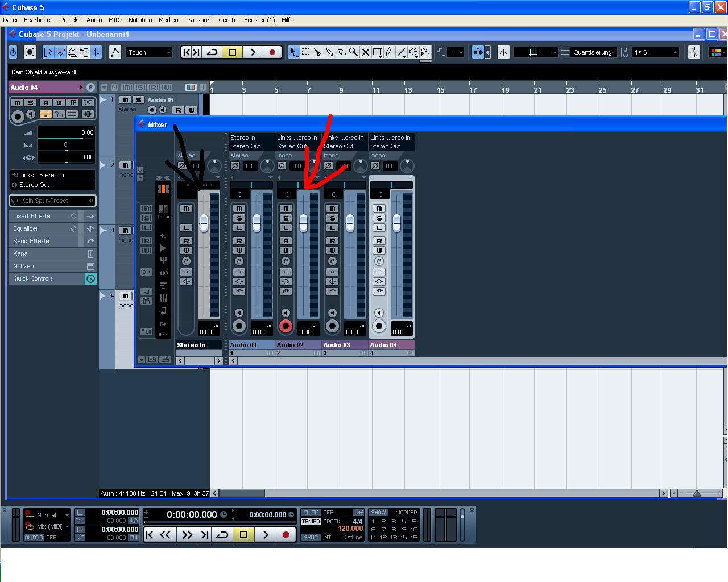728x582 pixels.
Task: Open the Touch automation mode dropdown
Action: coord(150,52)
